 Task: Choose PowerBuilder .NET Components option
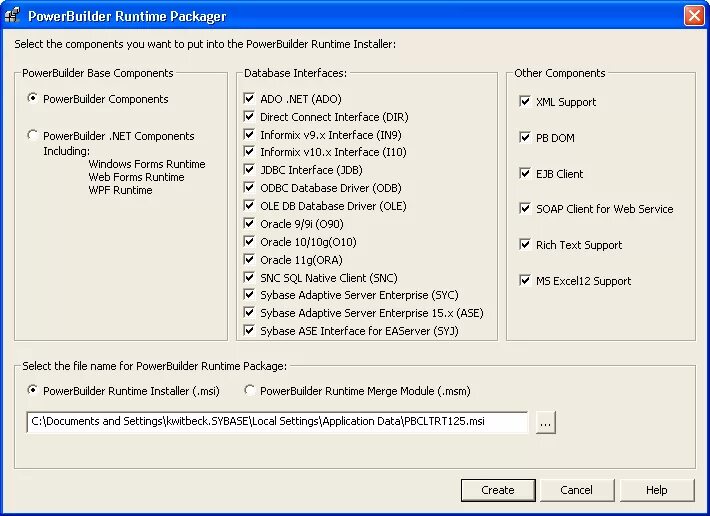tap(34, 136)
